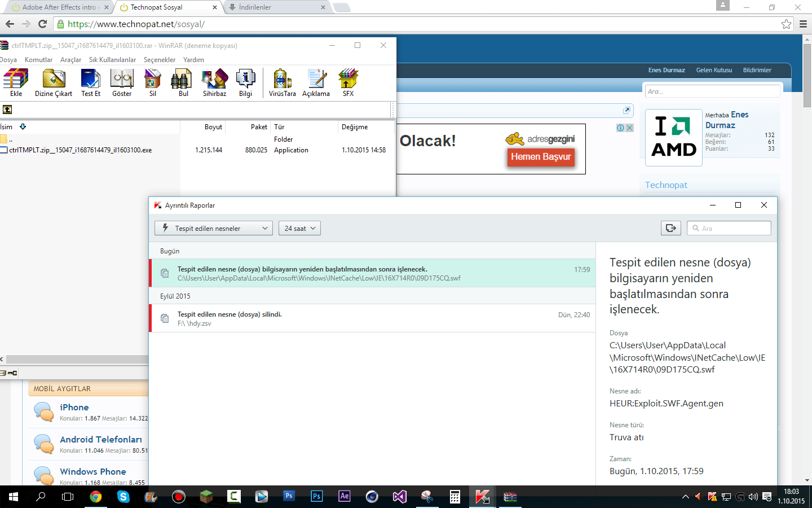Click the Ara search field in Kaspersky reports
Screen dimensions: 812x508
coord(729,228)
